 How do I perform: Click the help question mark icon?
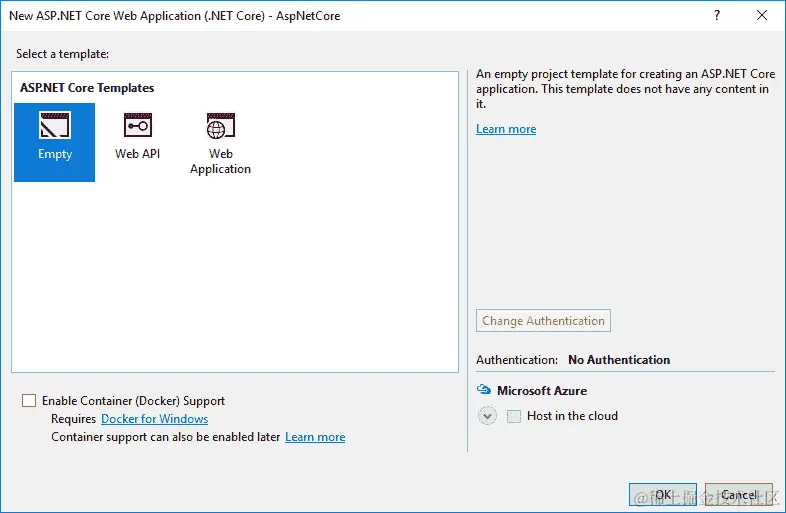(717, 15)
